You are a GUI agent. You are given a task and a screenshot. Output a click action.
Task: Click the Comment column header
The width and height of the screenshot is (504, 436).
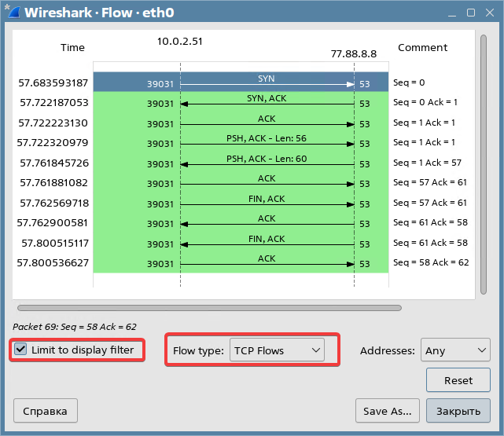[422, 47]
